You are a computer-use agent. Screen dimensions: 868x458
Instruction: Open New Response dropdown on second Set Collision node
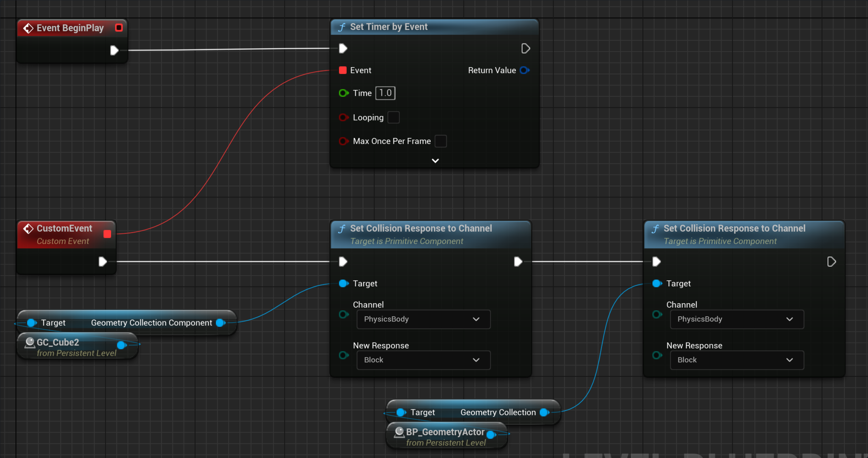point(737,360)
